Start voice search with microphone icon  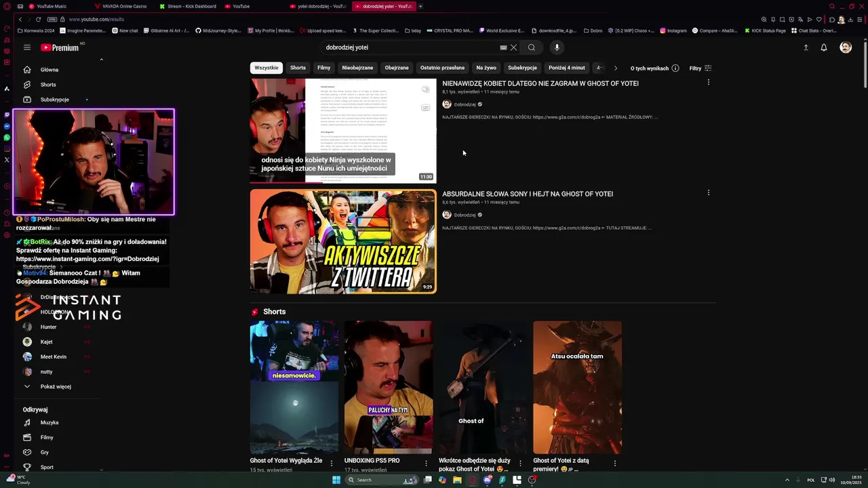(x=557, y=47)
